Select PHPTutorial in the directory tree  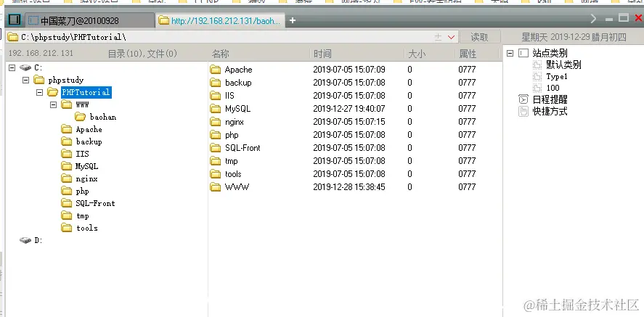pos(86,92)
